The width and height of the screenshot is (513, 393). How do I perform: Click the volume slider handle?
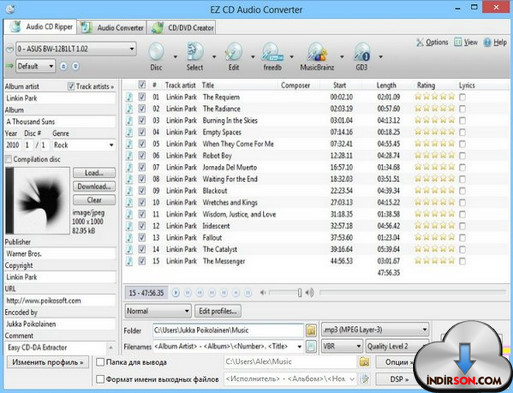click(300, 293)
